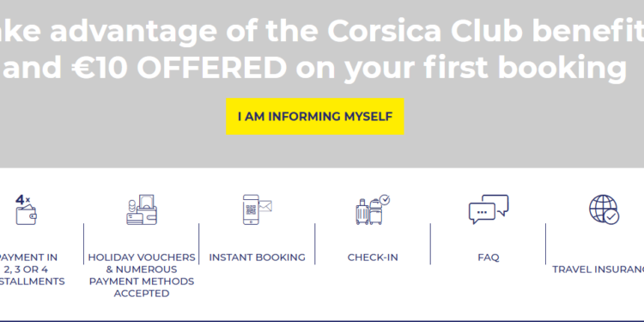This screenshot has height=322, width=644.
Task: Click the FAQ speech bubbles icon
Action: tap(489, 210)
